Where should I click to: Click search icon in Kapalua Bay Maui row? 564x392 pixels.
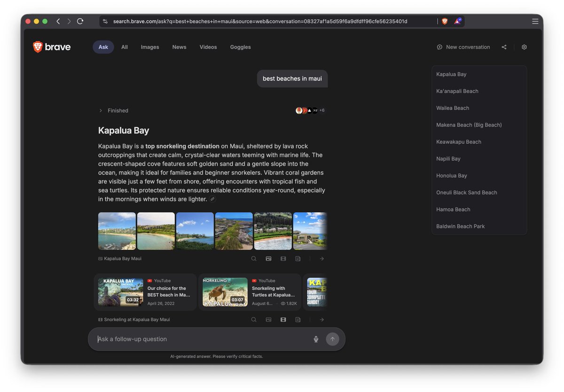point(254,259)
